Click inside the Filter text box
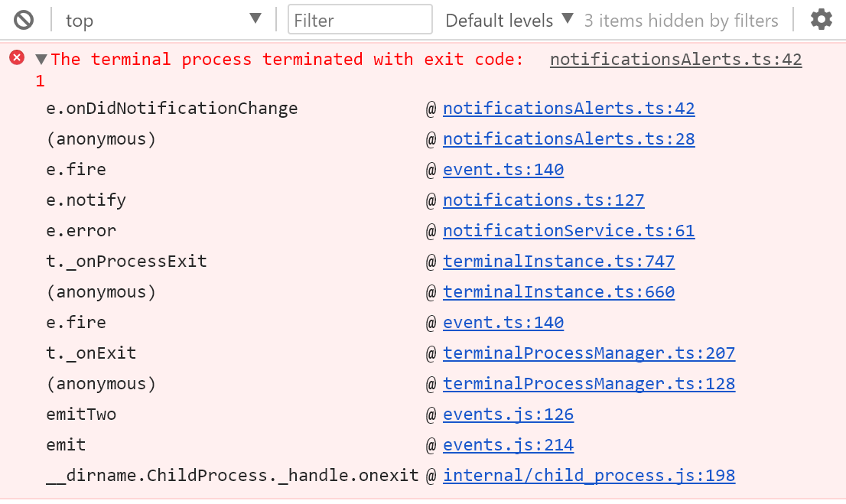The width and height of the screenshot is (846, 504). point(360,20)
